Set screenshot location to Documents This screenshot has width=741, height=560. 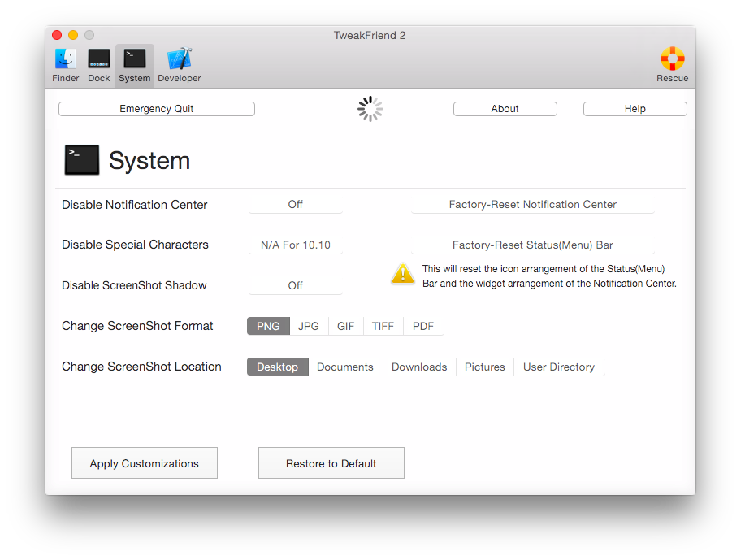(x=345, y=367)
